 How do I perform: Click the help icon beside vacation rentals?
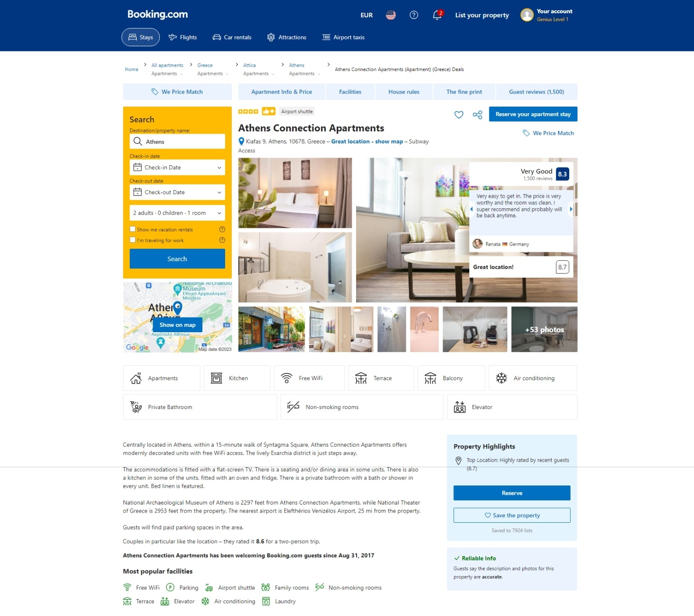(x=222, y=230)
